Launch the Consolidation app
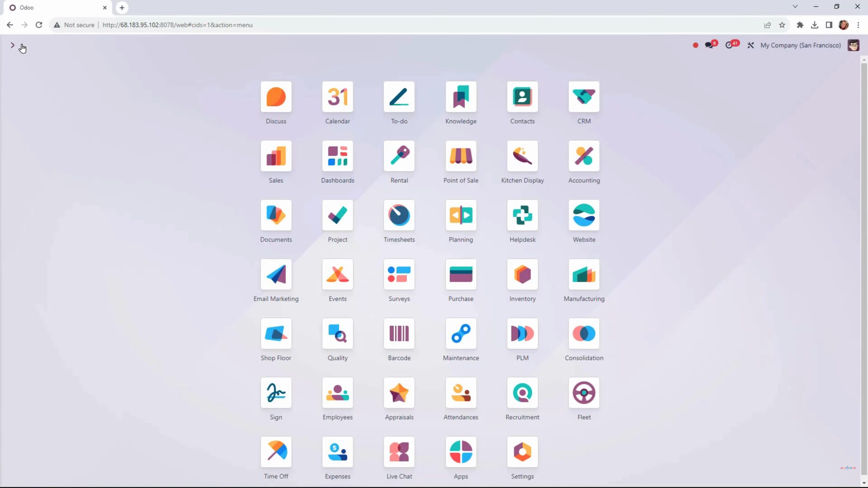The height and width of the screenshot is (488, 868). (584, 333)
